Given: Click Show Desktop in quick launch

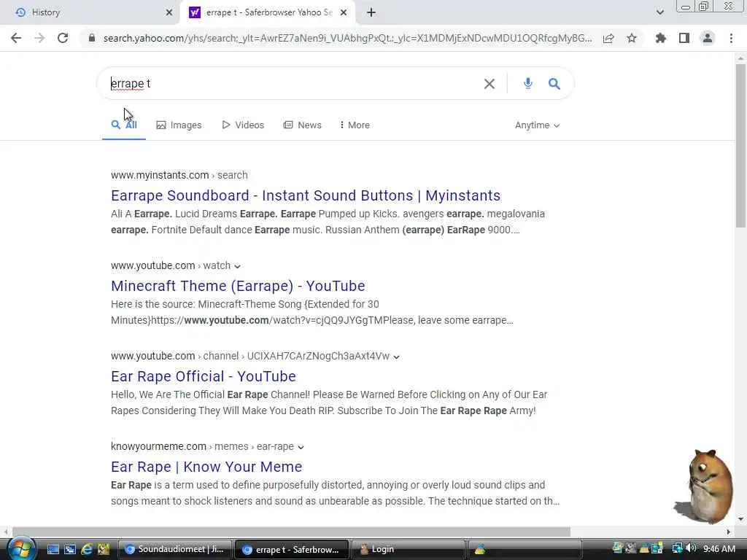Looking at the screenshot, I should click(x=53, y=550).
